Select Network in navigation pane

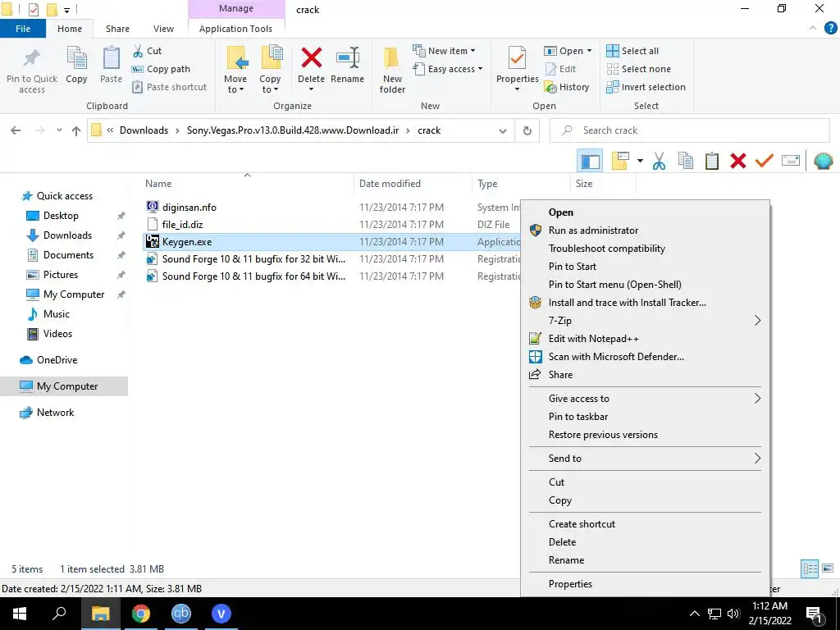click(55, 413)
